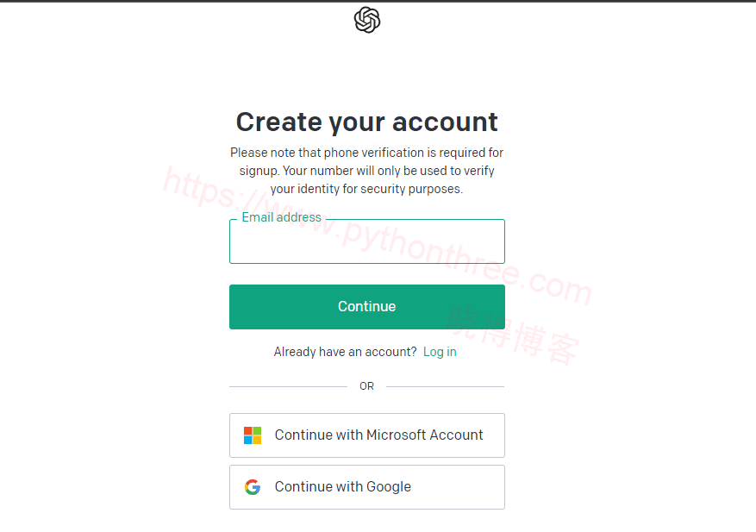Click the OR divider text
Screen dimensions: 756x532
367,386
